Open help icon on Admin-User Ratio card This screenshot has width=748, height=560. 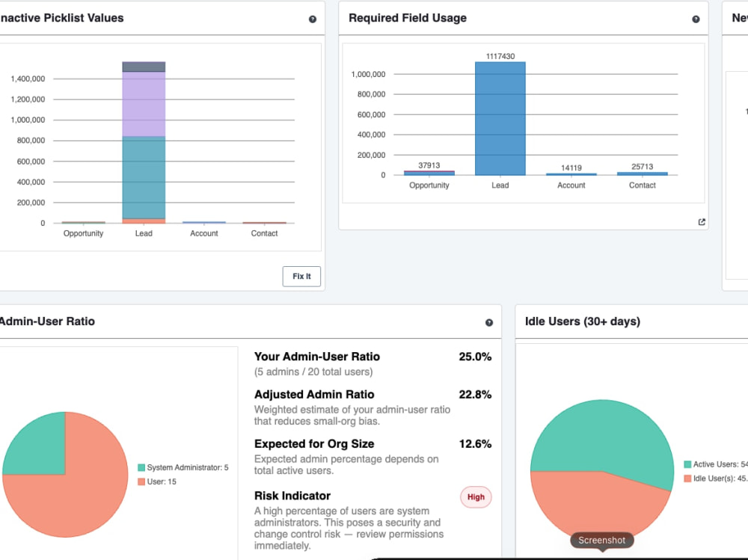[x=489, y=322]
